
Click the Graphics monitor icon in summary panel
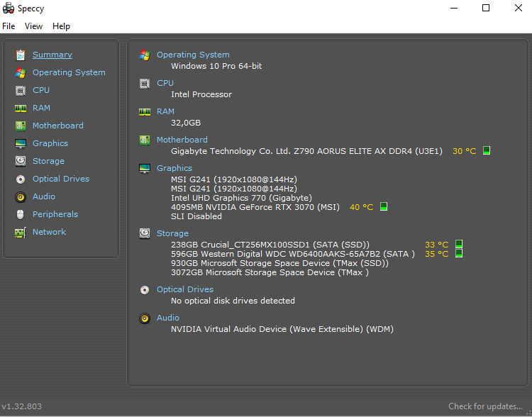tap(145, 168)
